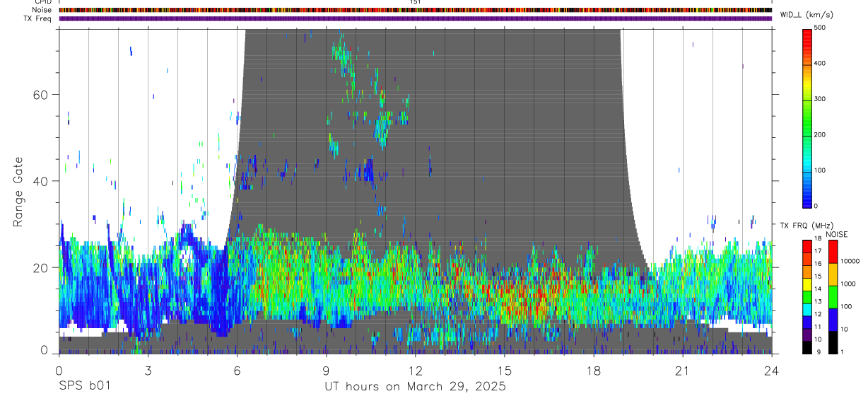
Task: Click x-axis hour tick label 24
Action: pos(772,370)
